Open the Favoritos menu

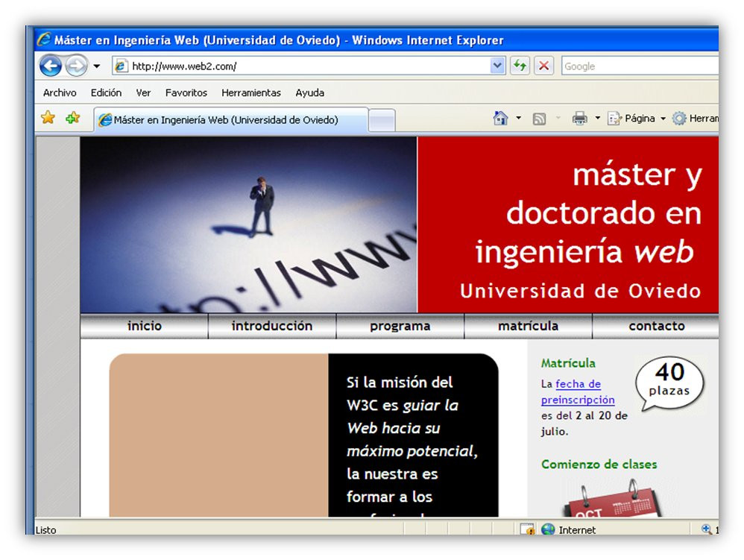pyautogui.click(x=186, y=92)
